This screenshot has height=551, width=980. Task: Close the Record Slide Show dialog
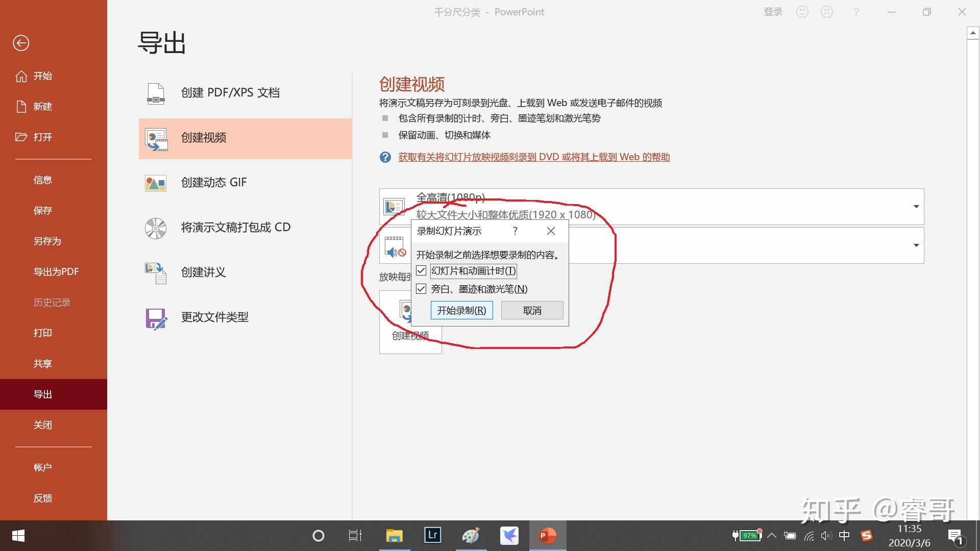551,231
